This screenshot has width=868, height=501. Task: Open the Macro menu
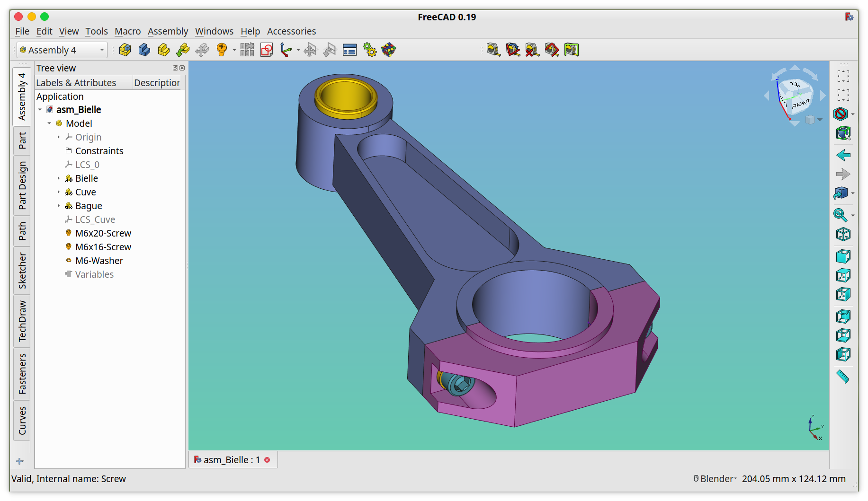pos(128,31)
